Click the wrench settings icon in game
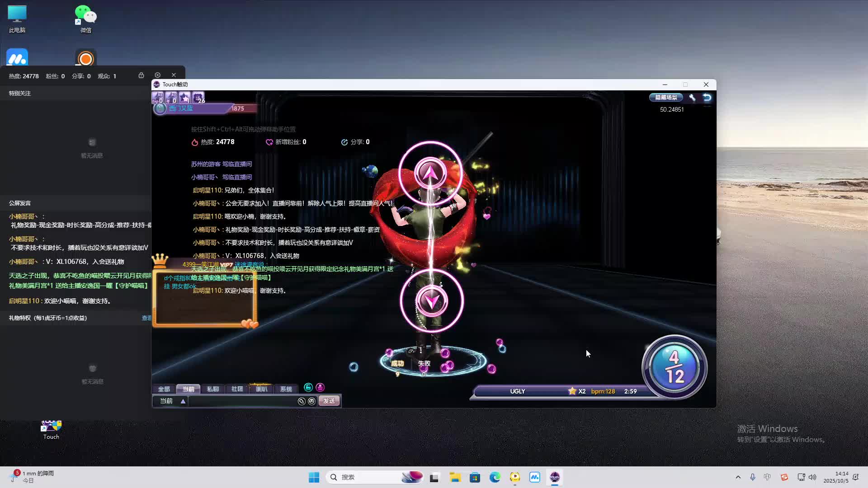The width and height of the screenshot is (868, 488). pyautogui.click(x=692, y=97)
